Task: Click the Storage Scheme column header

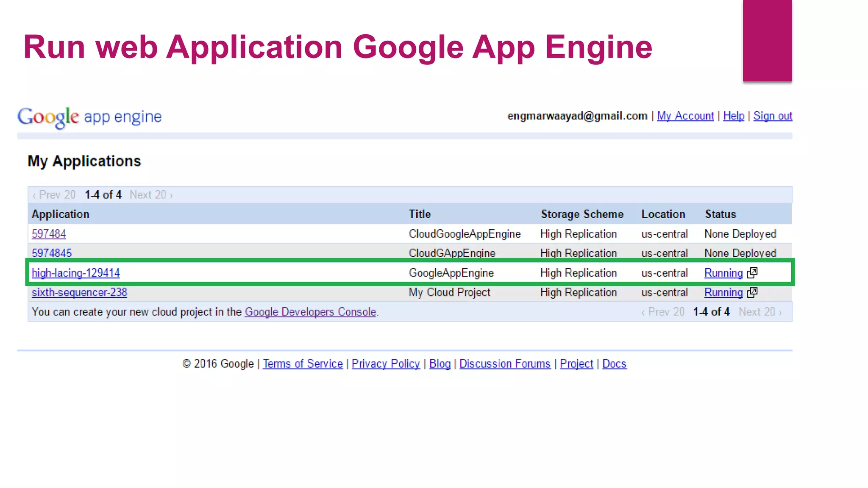Action: 582,214
